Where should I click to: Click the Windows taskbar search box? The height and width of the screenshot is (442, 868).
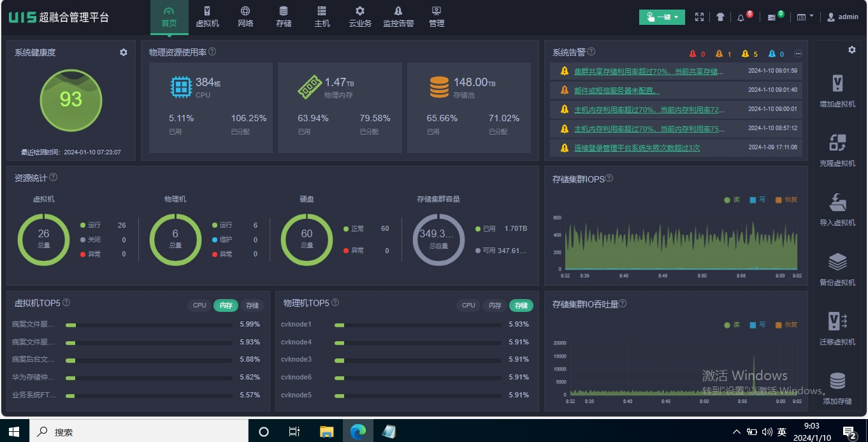[x=138, y=432]
